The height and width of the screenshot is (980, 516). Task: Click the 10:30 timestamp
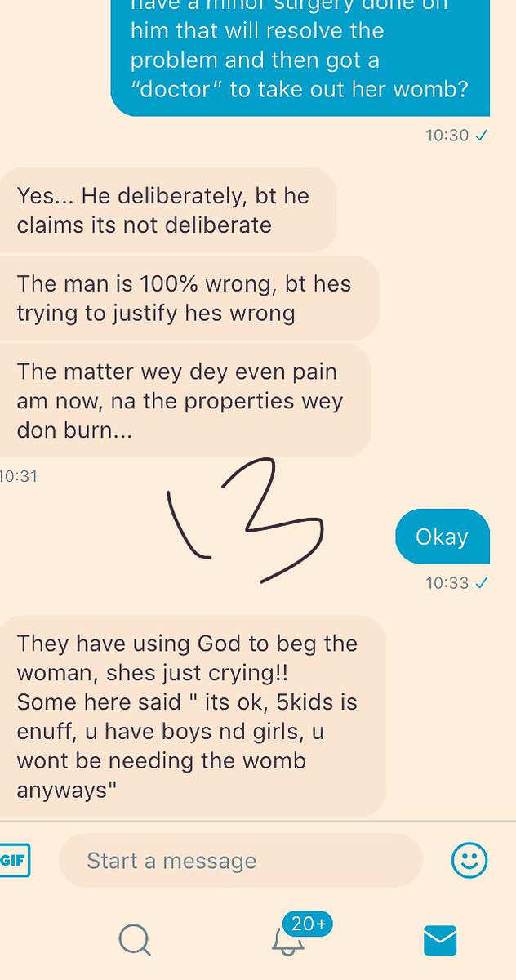pos(447,135)
